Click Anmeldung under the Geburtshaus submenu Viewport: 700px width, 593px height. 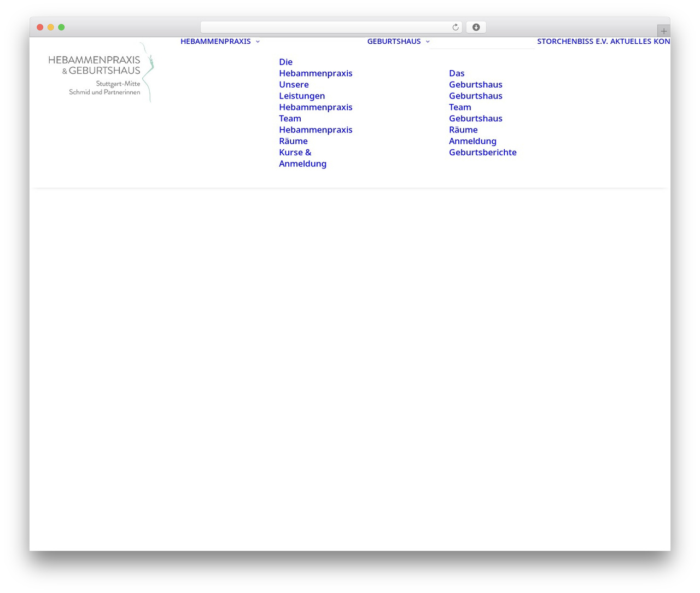click(472, 141)
